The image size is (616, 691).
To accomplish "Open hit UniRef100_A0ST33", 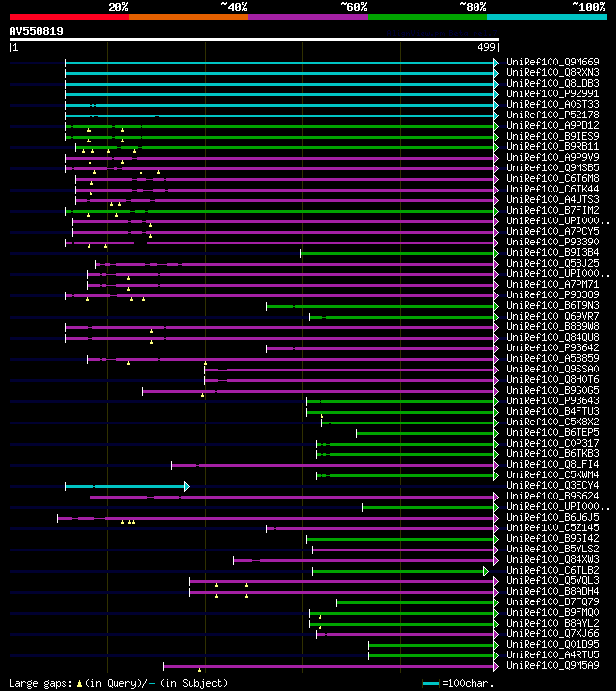I will point(552,105).
